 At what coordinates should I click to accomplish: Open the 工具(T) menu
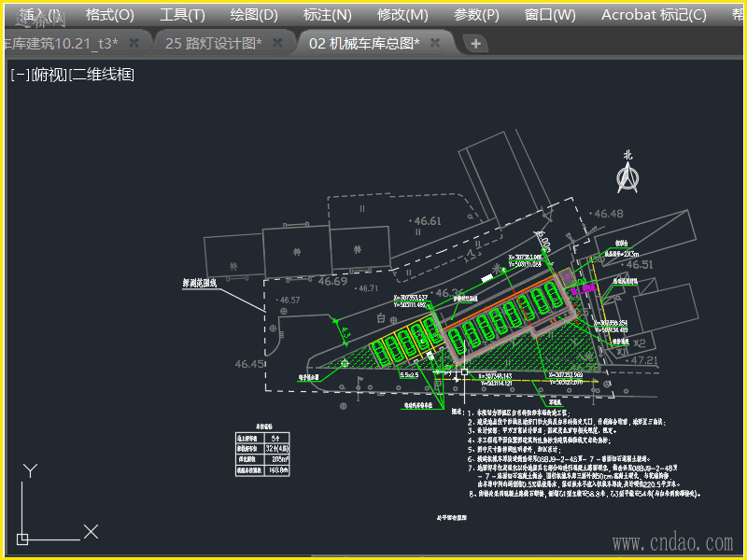(x=182, y=15)
